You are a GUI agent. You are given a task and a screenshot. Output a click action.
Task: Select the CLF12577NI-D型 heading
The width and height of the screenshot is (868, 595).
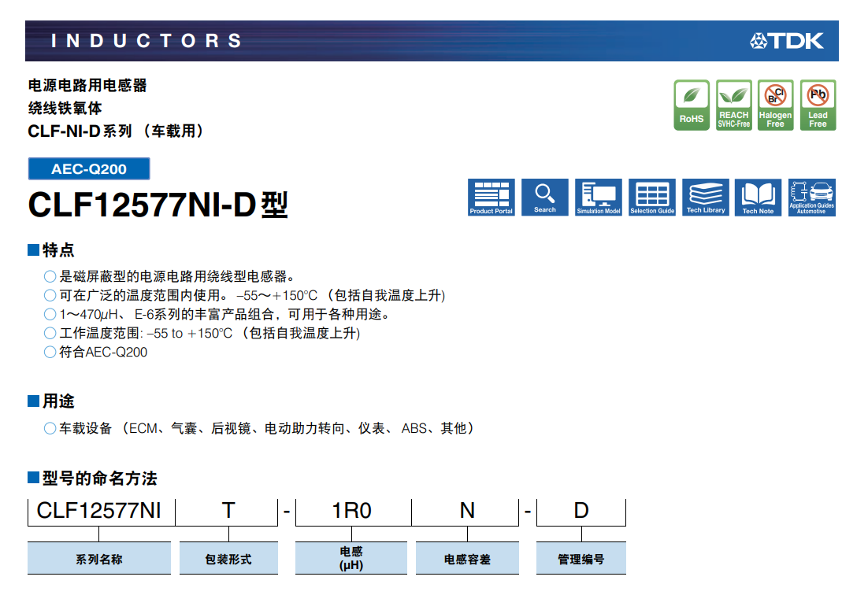pyautogui.click(x=158, y=205)
